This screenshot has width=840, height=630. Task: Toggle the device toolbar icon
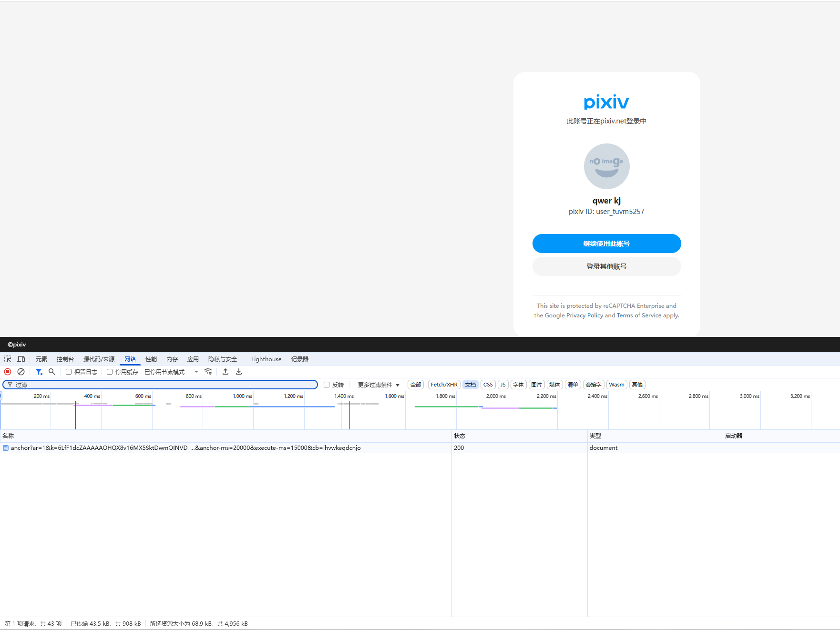(x=21, y=359)
